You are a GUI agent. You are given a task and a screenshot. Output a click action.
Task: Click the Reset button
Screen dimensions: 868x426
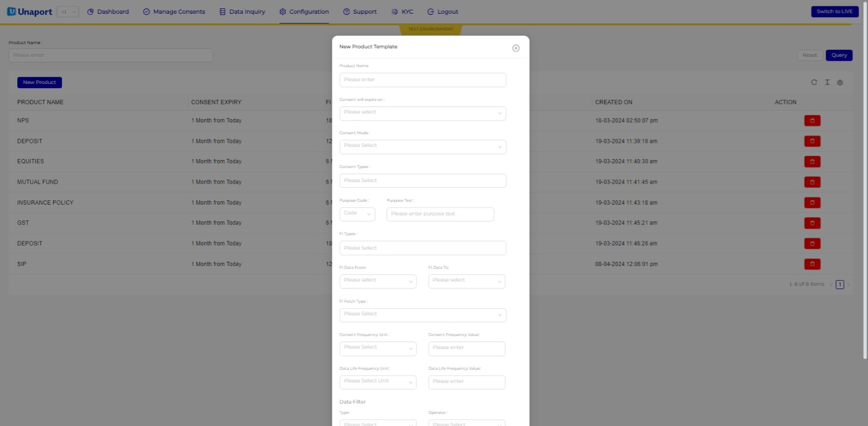(x=809, y=55)
